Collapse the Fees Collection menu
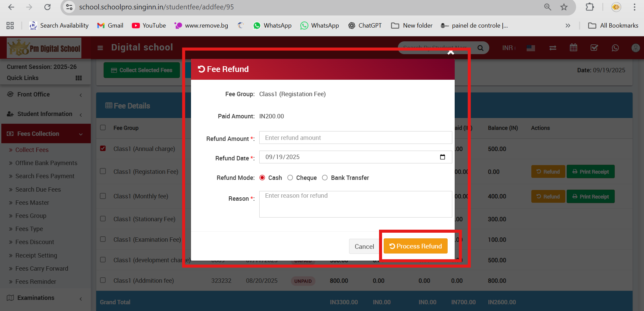Image resolution: width=644 pixels, height=311 pixels. [45, 133]
